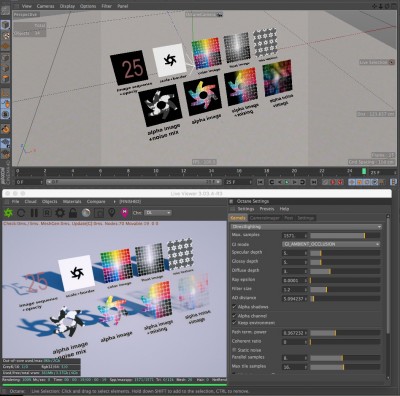Select the focus picker pin icon
This screenshot has height=396, width=400.
pyautogui.click(x=112, y=213)
